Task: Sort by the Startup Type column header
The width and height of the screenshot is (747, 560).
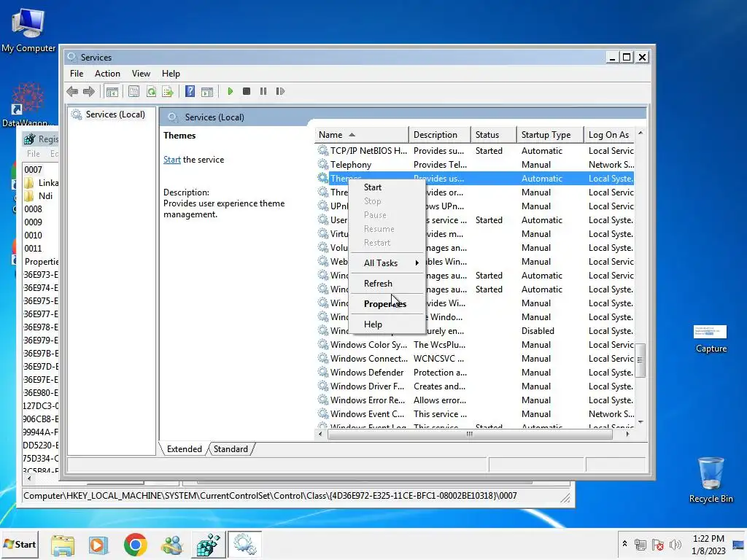Action: pyautogui.click(x=550, y=135)
